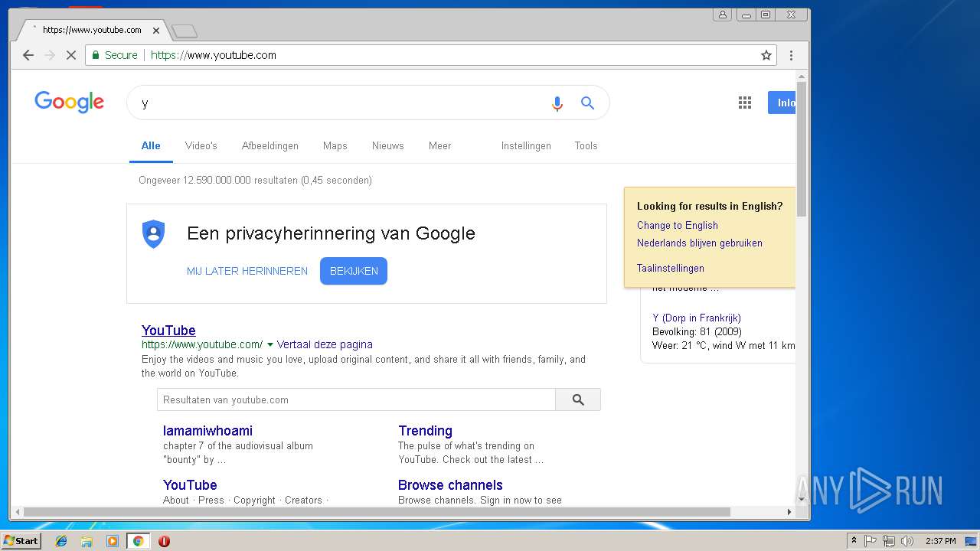Open the Browse channels sitelink
Viewport: 980px width, 551px height.
[450, 485]
